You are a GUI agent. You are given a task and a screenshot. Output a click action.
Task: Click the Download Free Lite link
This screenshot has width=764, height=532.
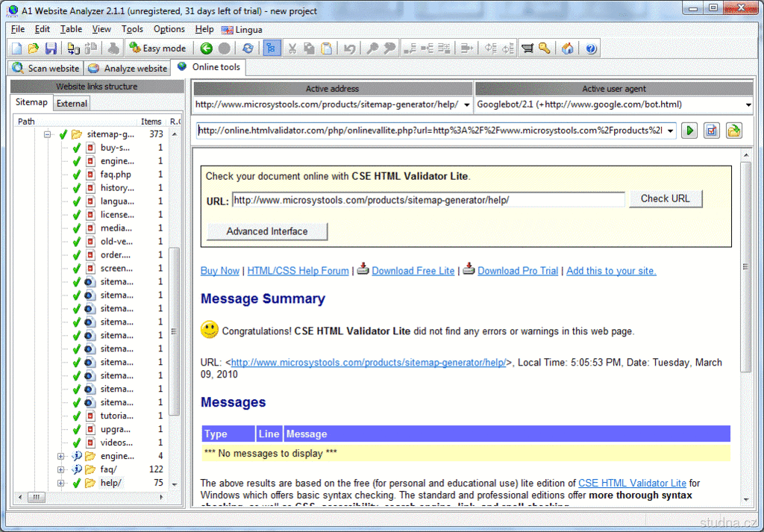(413, 271)
